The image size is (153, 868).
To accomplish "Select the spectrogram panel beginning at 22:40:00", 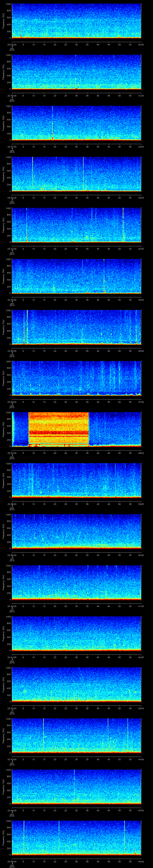I will tap(76, 583).
